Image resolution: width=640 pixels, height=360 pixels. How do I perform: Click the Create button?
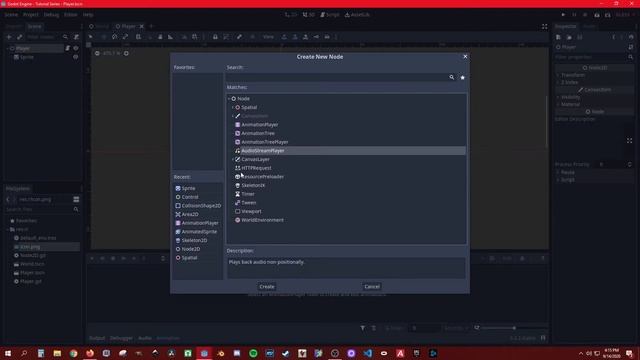[x=267, y=287]
